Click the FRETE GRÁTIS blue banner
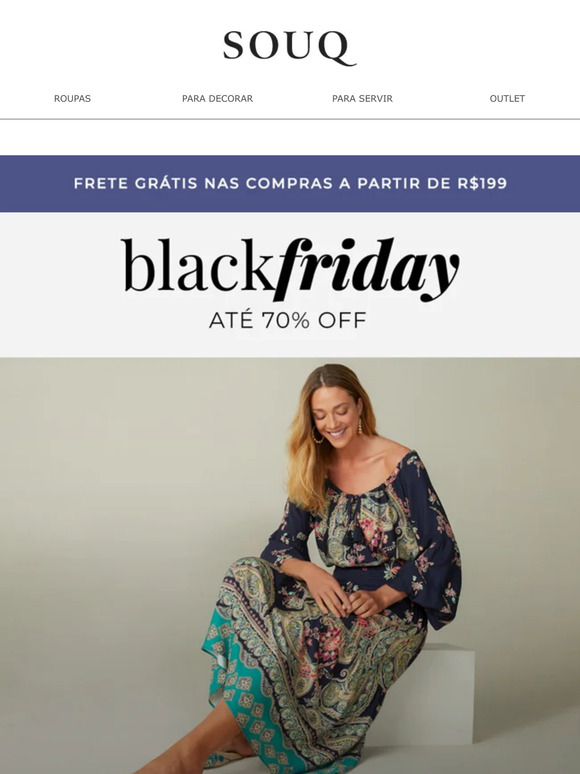The height and width of the screenshot is (774, 580). click(x=290, y=184)
